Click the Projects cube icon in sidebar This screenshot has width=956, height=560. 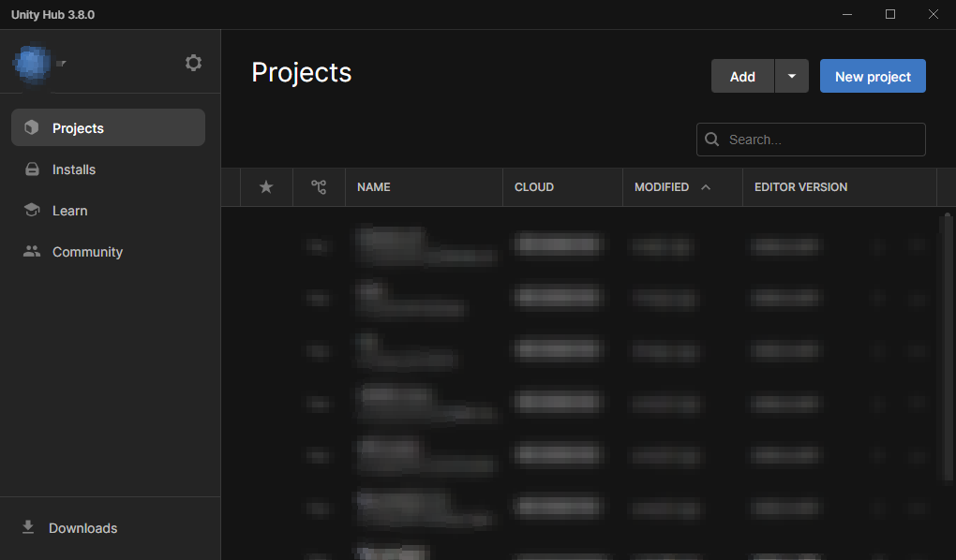click(x=32, y=127)
